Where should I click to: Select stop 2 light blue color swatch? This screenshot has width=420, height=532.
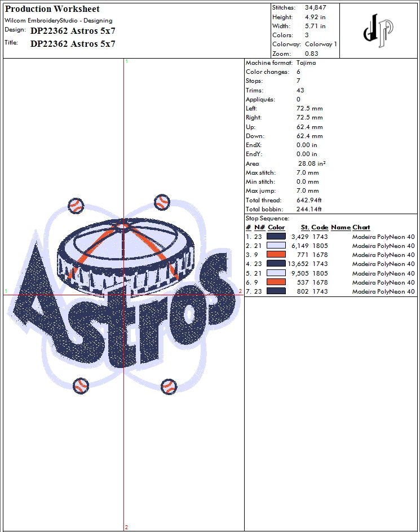(276, 245)
